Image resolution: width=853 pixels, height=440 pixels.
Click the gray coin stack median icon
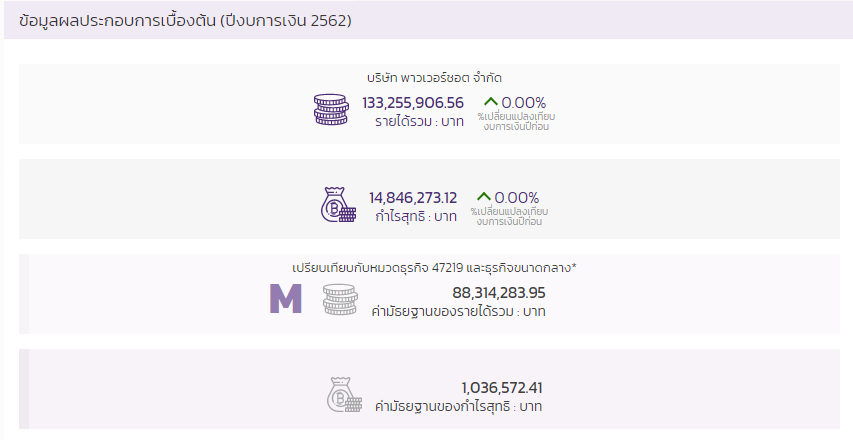tap(339, 299)
